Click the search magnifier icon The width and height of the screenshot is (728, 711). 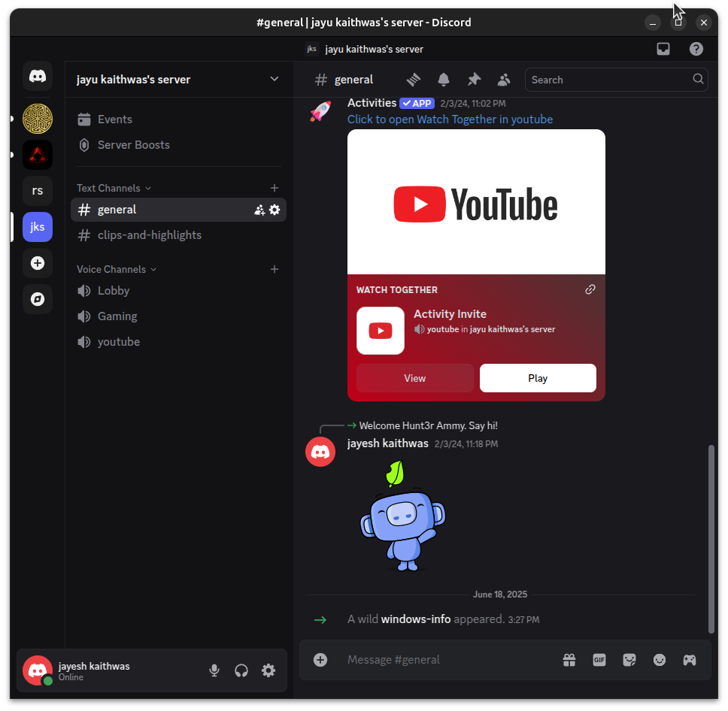coord(698,79)
